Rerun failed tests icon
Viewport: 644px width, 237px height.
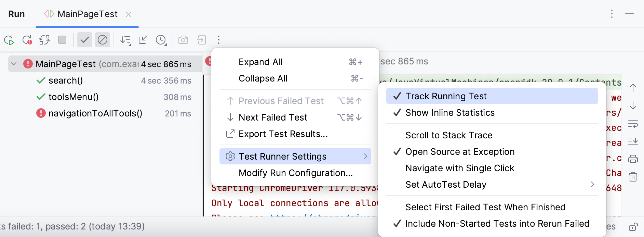[27, 40]
